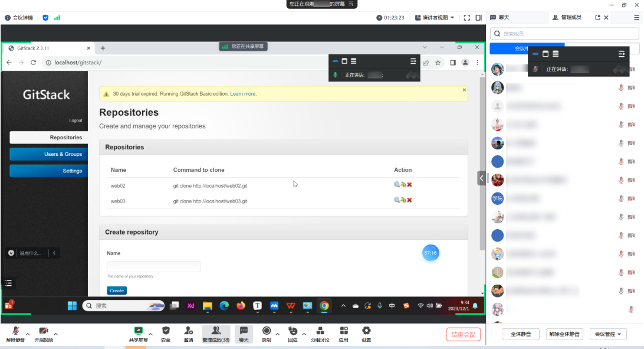This screenshot has height=349, width=644.
Task: Open the 聊天 chat button in bottom toolbar
Action: click(244, 334)
